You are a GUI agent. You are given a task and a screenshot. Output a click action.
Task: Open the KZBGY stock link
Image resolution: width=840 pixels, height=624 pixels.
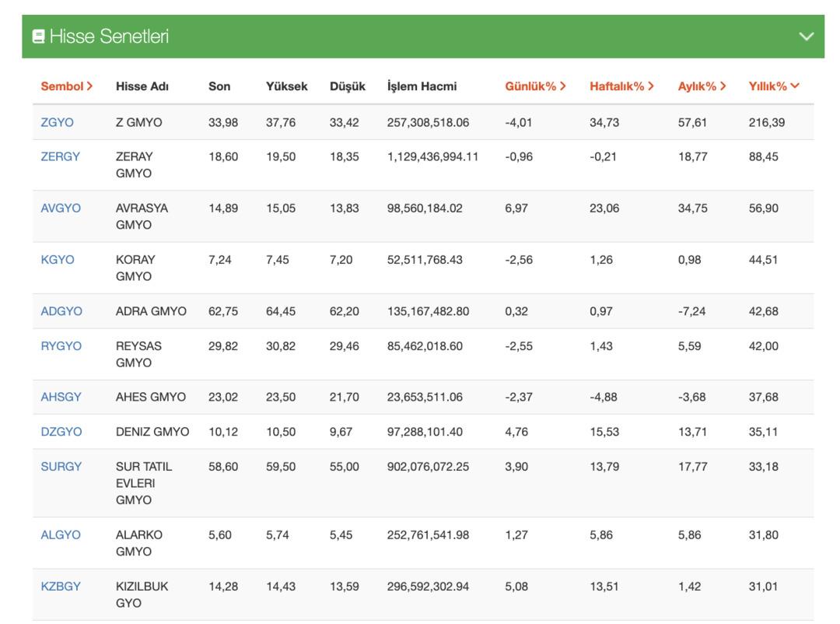click(61, 586)
